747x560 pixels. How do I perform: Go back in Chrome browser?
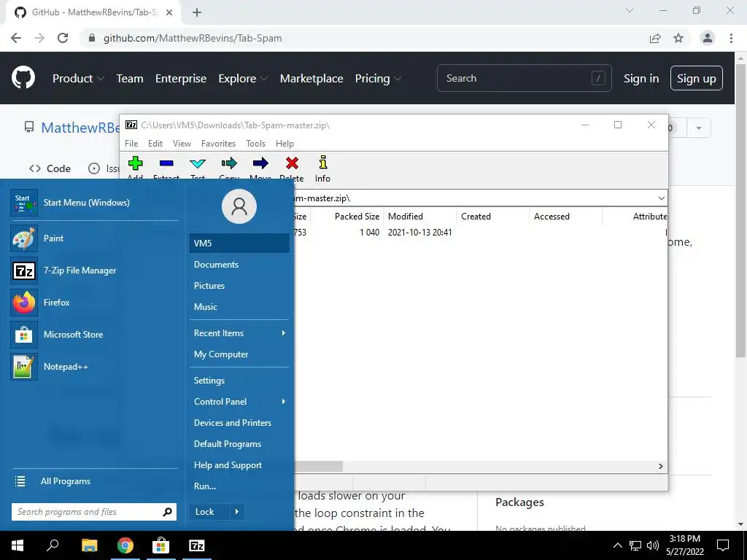click(x=16, y=38)
